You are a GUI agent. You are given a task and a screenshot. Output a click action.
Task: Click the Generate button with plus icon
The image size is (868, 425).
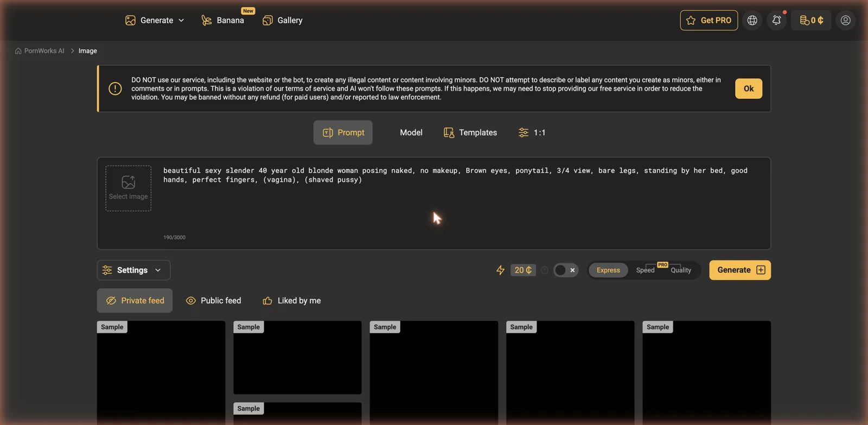click(740, 270)
